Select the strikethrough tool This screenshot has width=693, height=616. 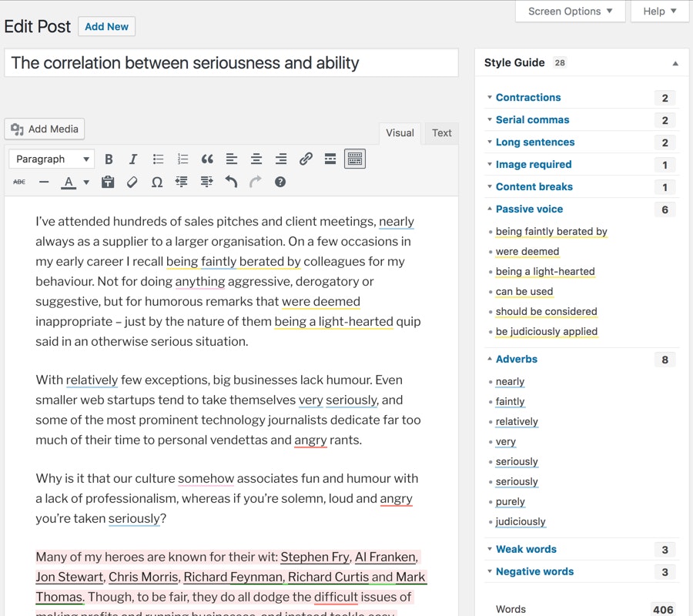[x=18, y=182]
